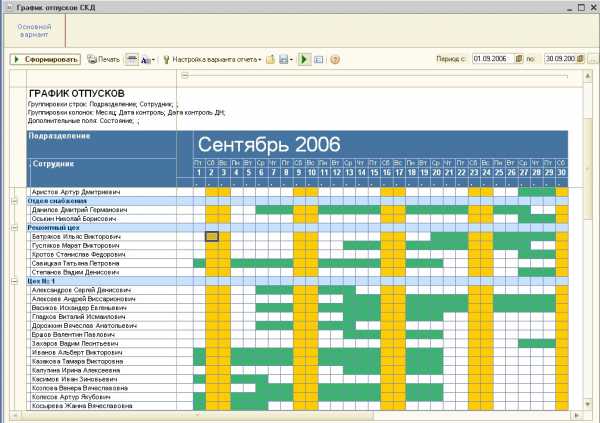The height and width of the screenshot is (423, 600).
Task: Click the save settings diskette icon
Action: coord(284,59)
